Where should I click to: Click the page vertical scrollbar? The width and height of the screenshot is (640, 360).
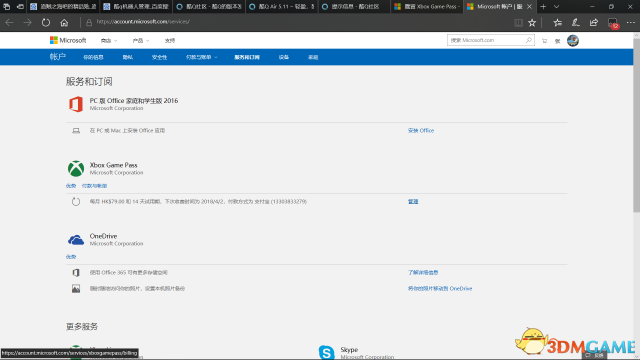click(x=636, y=124)
